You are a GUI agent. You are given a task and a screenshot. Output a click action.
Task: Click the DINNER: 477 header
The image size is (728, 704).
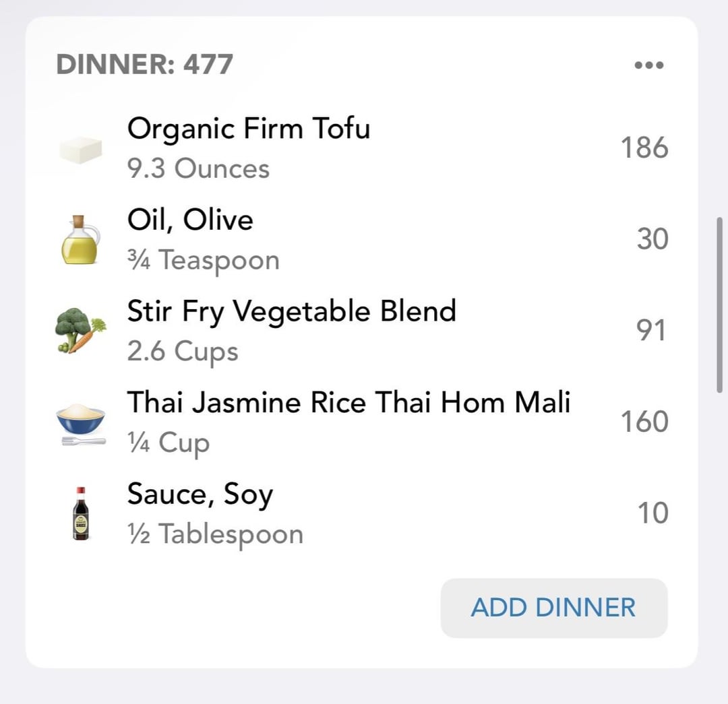pyautogui.click(x=145, y=65)
